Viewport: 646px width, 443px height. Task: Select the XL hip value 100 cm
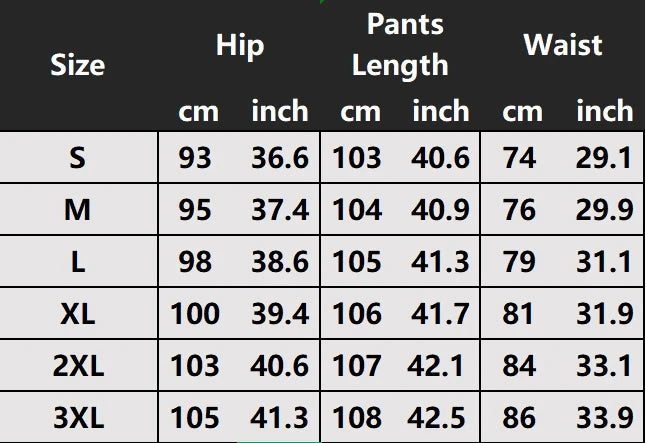(x=195, y=314)
